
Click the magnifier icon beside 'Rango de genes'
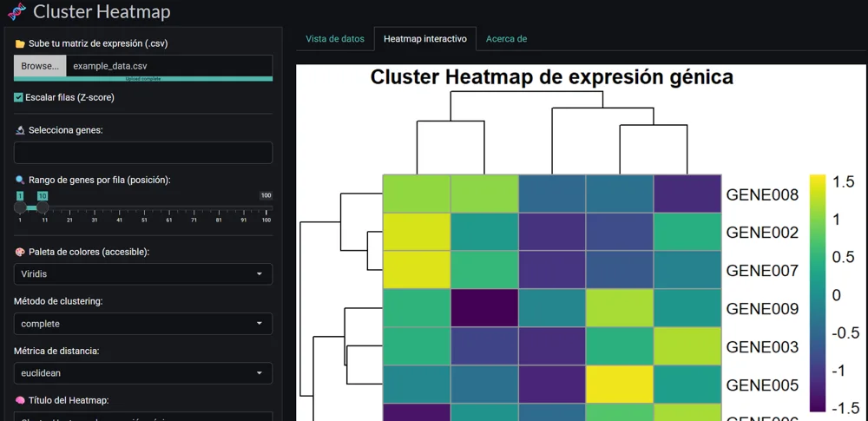(20, 180)
